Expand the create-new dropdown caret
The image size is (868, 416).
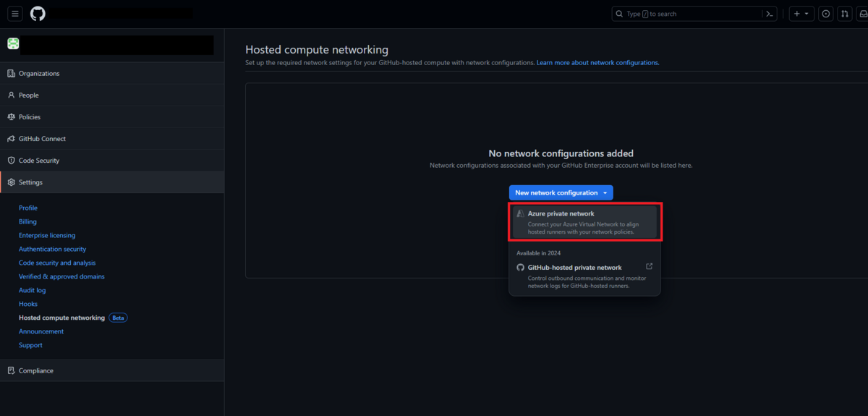(x=807, y=14)
